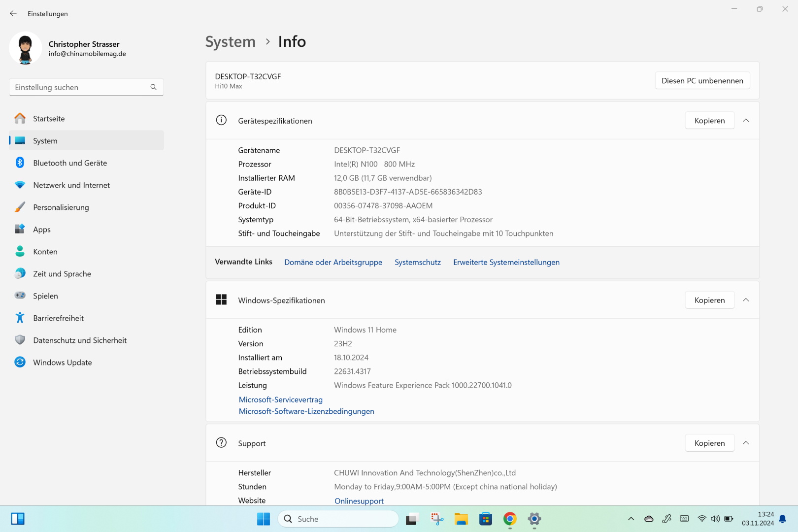The width and height of the screenshot is (798, 532).
Task: Open Domäne oder Arbeitsgruppe link
Action: (x=333, y=263)
